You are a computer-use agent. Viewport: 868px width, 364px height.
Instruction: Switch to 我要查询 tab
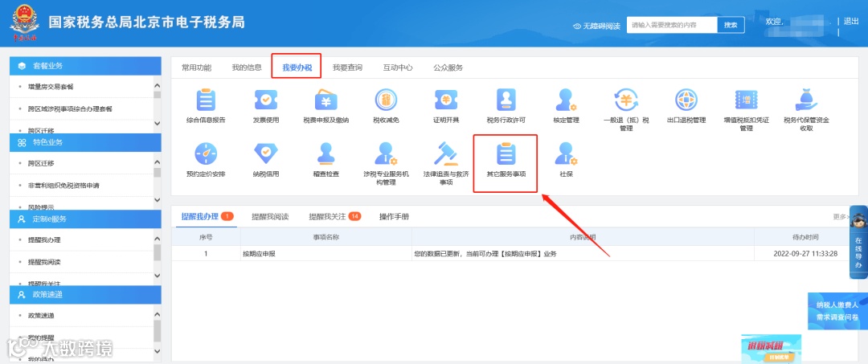348,68
